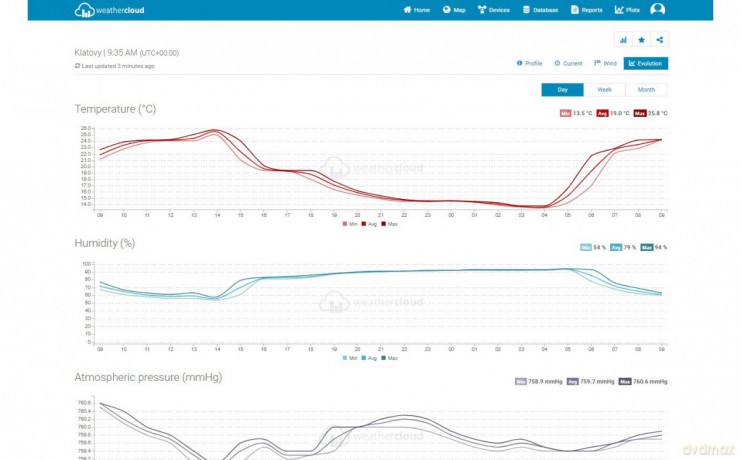Click the refresh icon beside Last updated
741x460 pixels.
78,66
